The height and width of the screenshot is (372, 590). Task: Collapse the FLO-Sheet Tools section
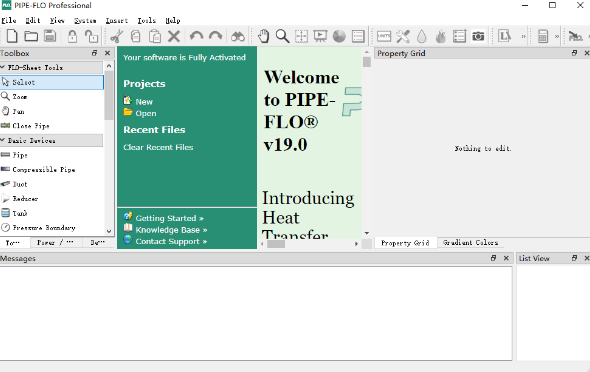(x=3, y=67)
